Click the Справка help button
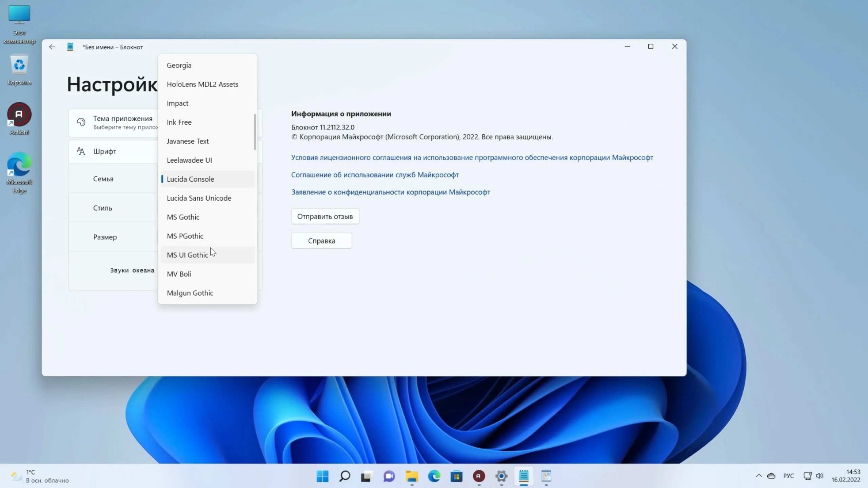Screen dimensions: 868x488 [x=321, y=240]
